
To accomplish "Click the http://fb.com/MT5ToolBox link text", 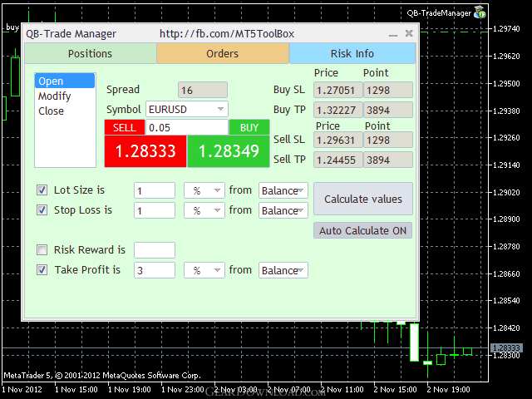I will pyautogui.click(x=227, y=33).
